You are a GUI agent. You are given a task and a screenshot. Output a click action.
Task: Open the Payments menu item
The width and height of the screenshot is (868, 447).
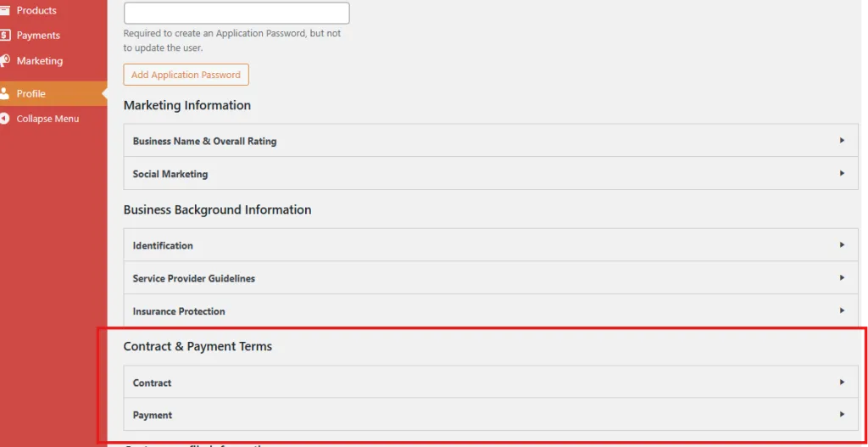point(38,36)
